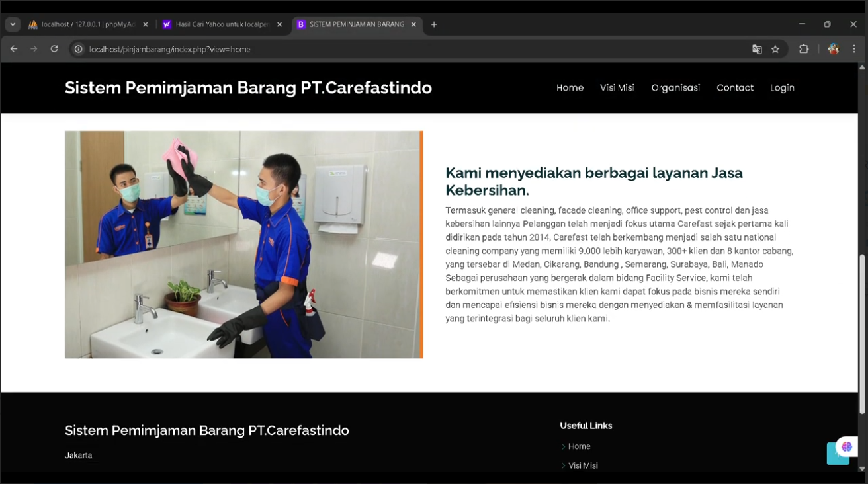Bookmark this page with the star icon
This screenshot has height=484, width=868.
tap(775, 49)
